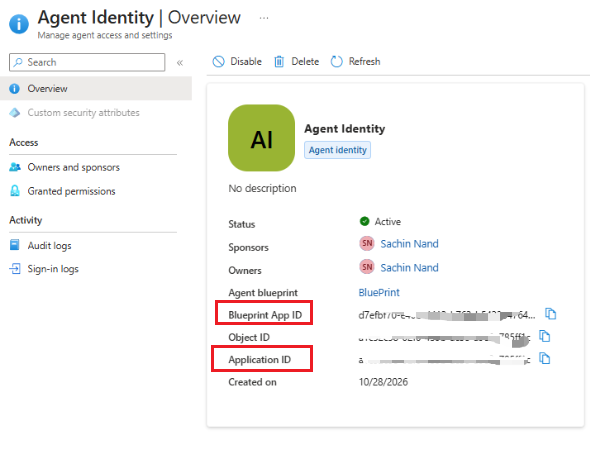Collapse the sidebar with the double chevron
590x453 pixels.
pos(180,63)
